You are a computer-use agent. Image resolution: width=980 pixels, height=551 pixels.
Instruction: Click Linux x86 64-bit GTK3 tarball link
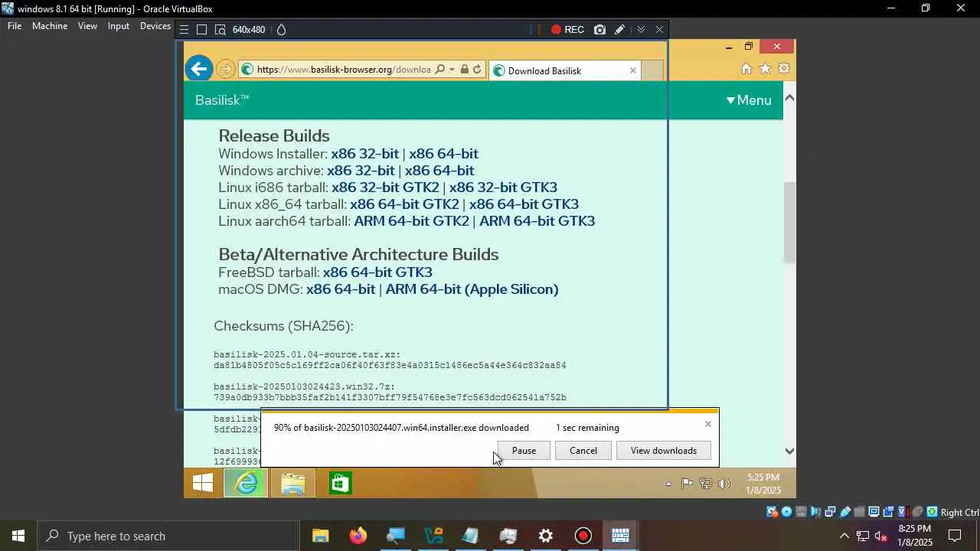coord(524,204)
